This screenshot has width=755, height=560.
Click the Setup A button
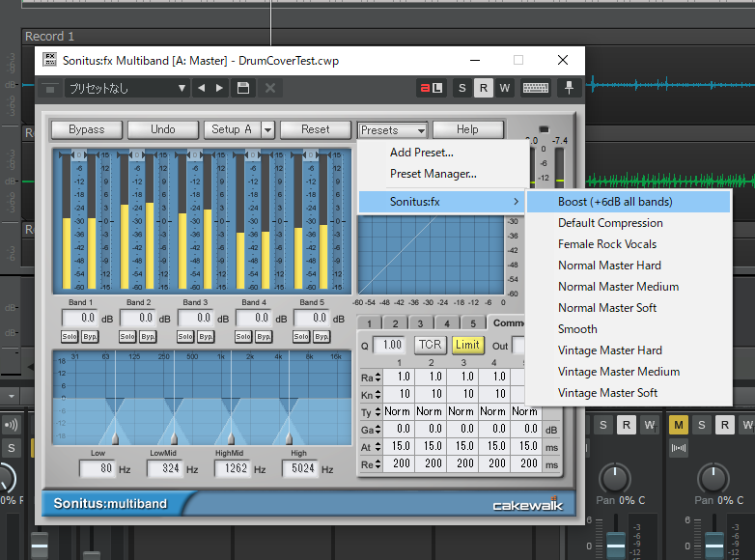[x=232, y=129]
